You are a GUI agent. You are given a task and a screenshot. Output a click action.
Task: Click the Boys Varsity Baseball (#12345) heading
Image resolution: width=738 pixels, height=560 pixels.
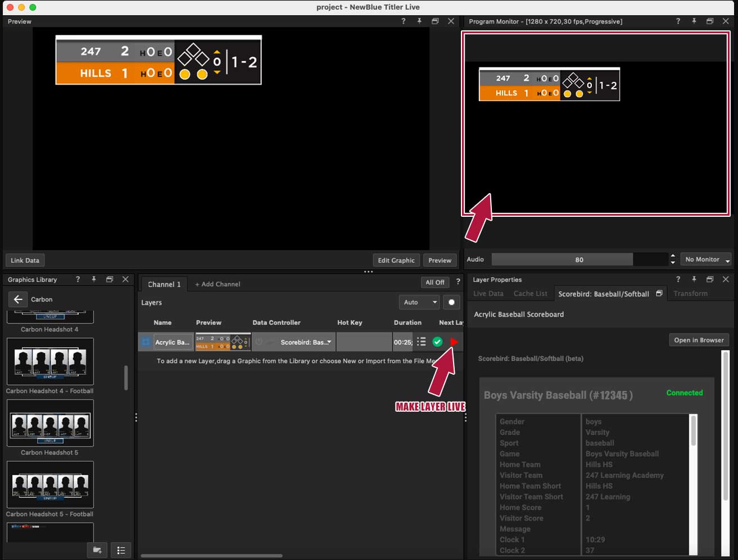tap(558, 395)
